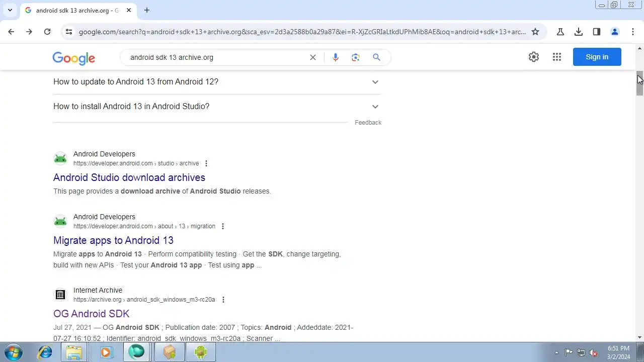Open the Chrome profile avatar

[615, 32]
